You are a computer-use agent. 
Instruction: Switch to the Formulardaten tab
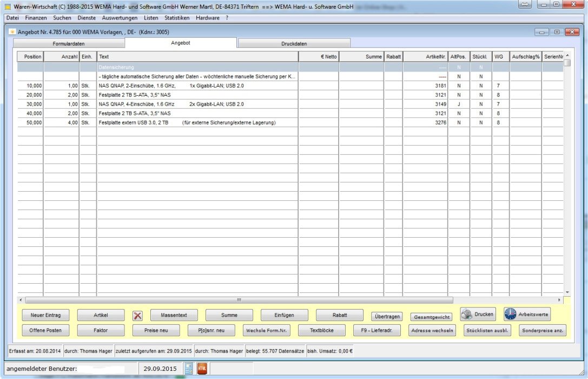pyautogui.click(x=69, y=43)
